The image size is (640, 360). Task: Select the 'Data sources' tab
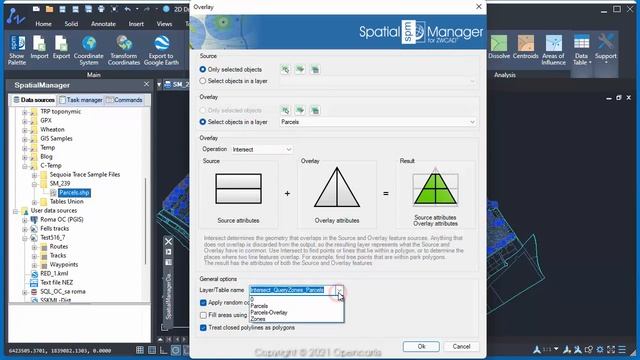click(34, 100)
